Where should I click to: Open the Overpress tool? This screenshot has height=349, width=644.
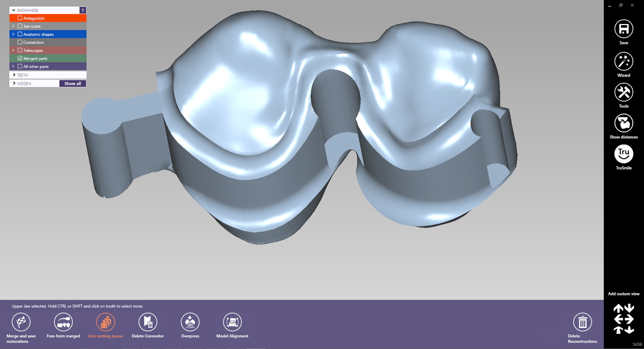(190, 322)
